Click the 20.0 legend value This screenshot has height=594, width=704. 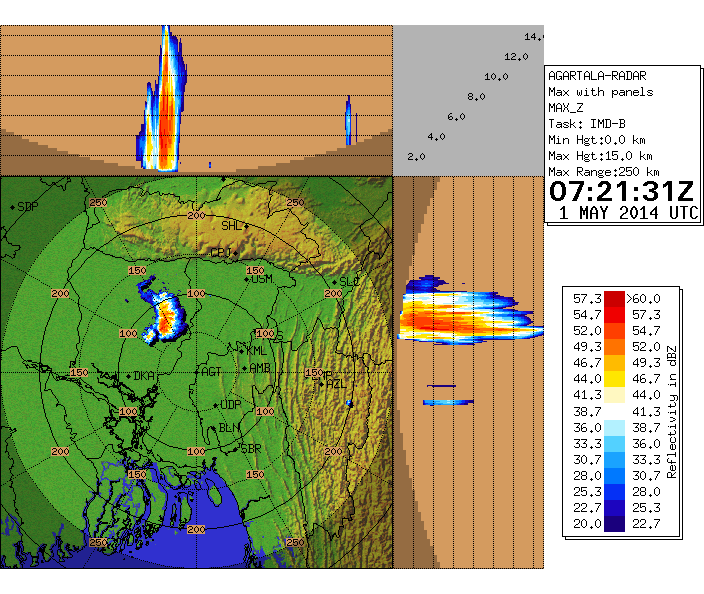(x=587, y=524)
